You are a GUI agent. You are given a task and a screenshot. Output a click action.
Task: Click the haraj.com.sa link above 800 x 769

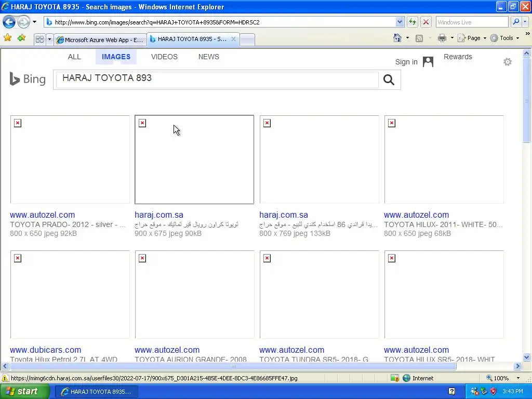click(284, 215)
